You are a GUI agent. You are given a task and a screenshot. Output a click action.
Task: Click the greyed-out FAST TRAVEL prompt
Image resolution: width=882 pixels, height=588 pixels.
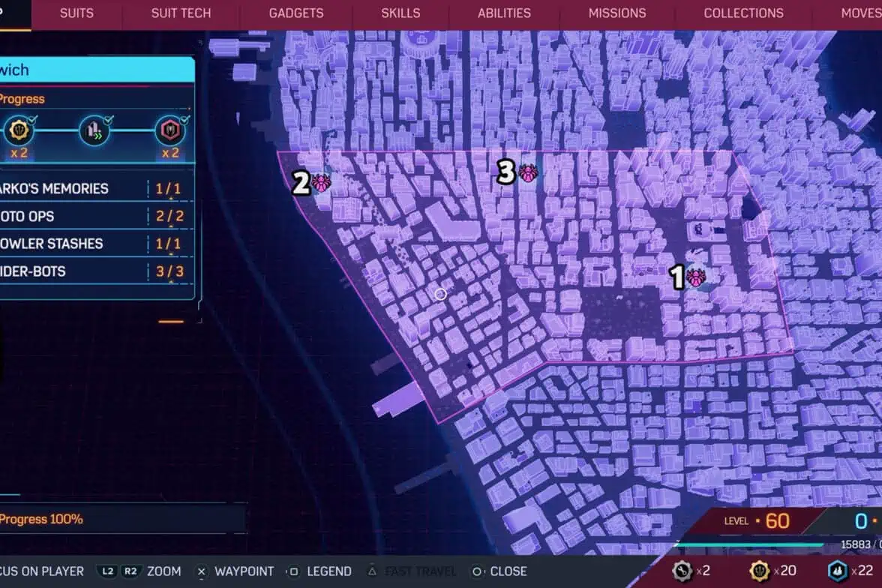coord(420,571)
